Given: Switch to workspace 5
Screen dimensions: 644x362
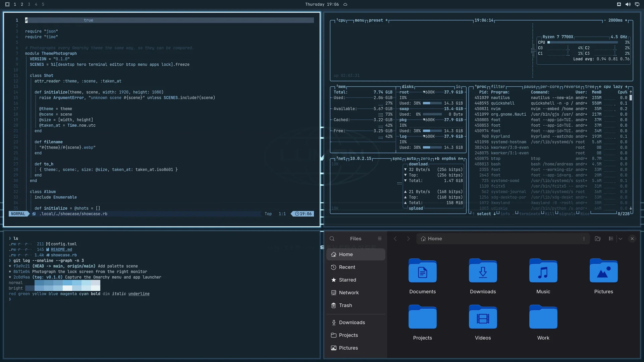Looking at the screenshot, I should (x=43, y=4).
